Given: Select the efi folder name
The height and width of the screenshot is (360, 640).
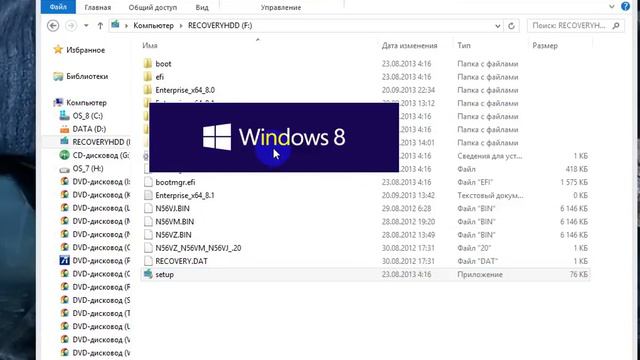Looking at the screenshot, I should (160, 77).
